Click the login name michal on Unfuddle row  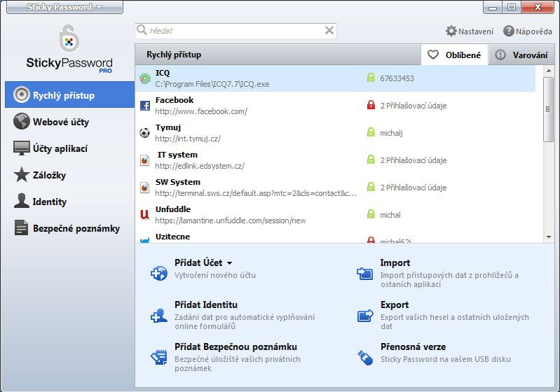390,215
